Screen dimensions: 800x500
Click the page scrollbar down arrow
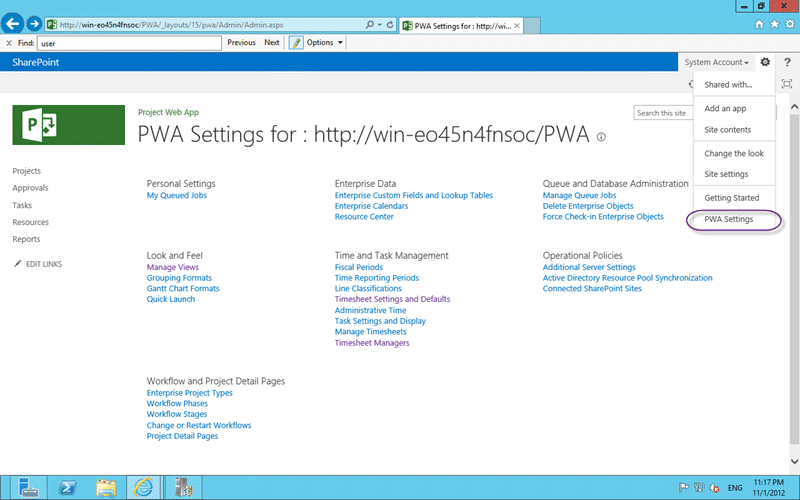click(794, 461)
